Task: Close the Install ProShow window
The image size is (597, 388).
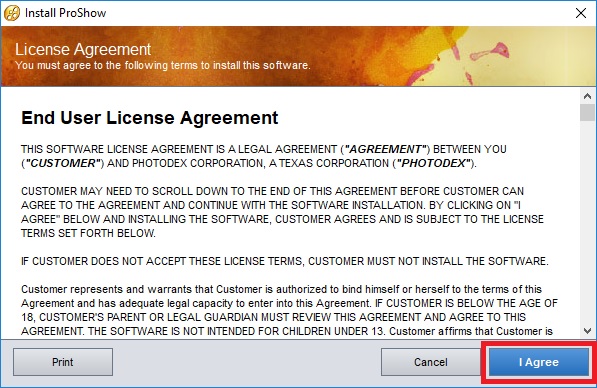Action: [581, 13]
